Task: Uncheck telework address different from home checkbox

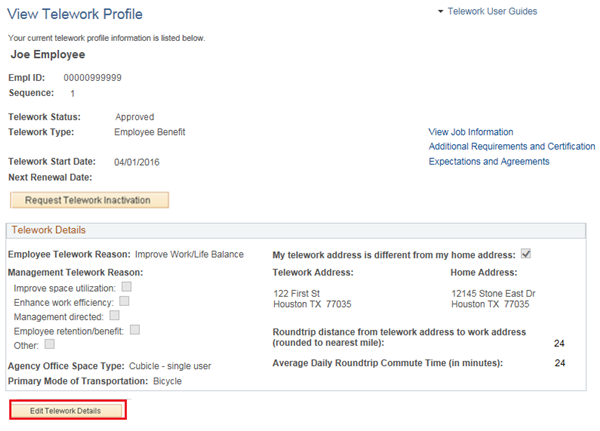Action: click(526, 254)
